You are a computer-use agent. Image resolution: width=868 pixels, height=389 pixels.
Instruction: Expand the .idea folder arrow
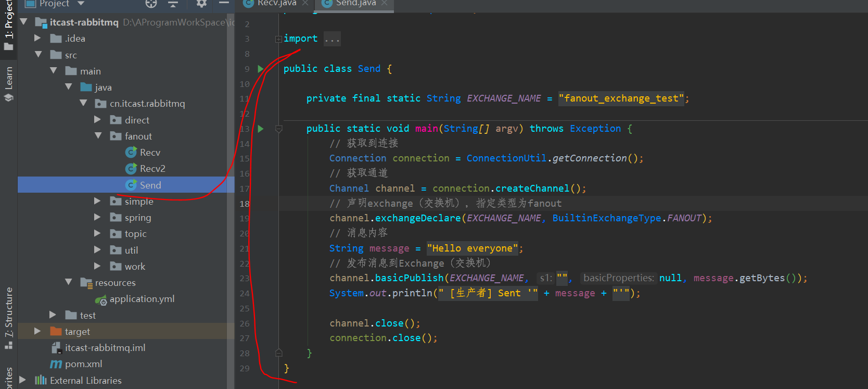[x=37, y=39]
